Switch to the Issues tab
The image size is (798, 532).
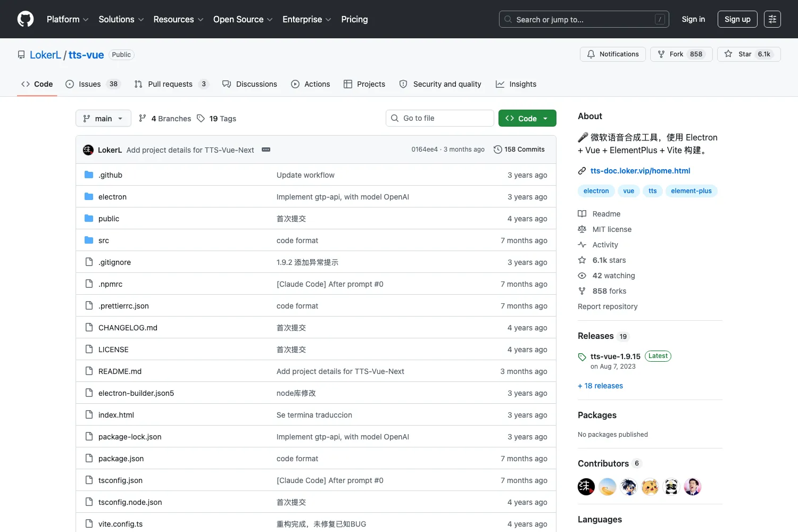tap(93, 84)
